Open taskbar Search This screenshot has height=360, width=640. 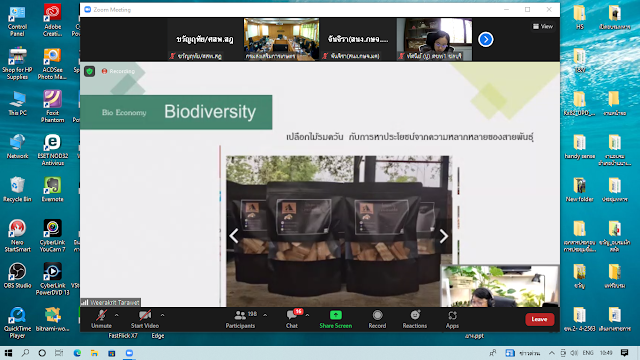[x=25, y=353]
